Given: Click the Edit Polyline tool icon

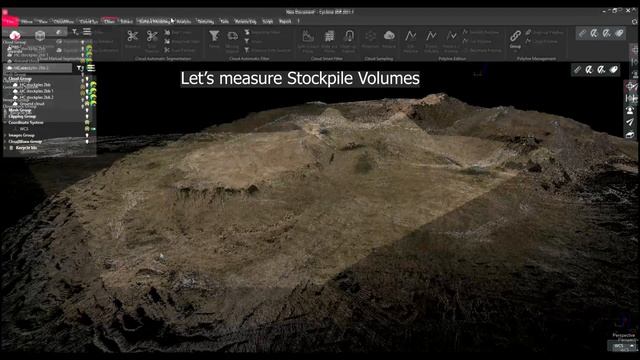Looking at the screenshot, I should click(411, 36).
